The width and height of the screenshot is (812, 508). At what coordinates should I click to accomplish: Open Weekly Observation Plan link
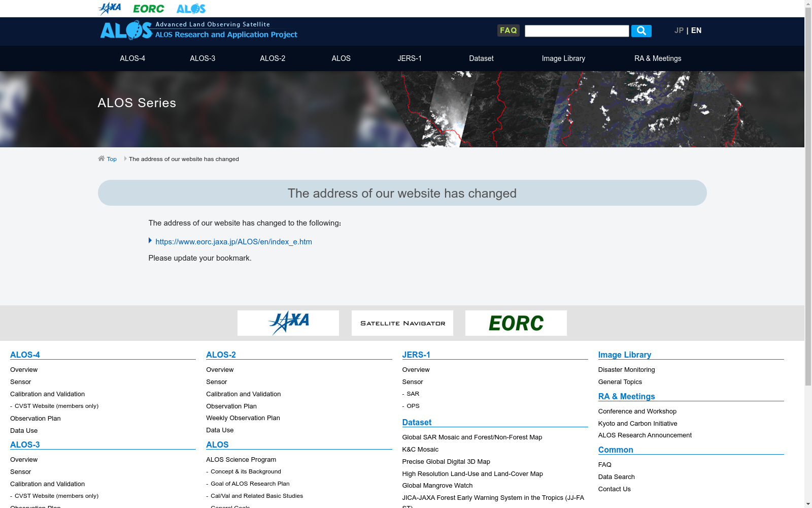coord(243,418)
